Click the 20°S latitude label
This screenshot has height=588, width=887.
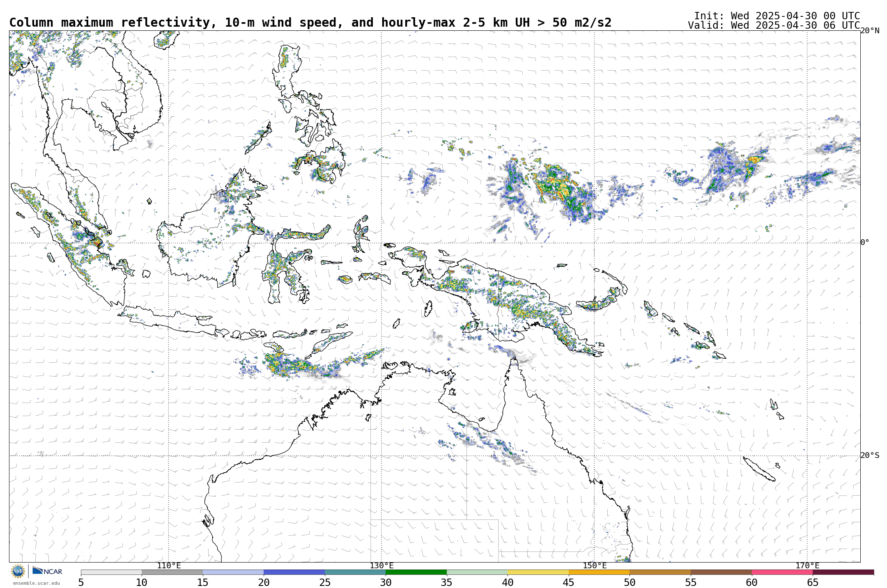pyautogui.click(x=870, y=455)
